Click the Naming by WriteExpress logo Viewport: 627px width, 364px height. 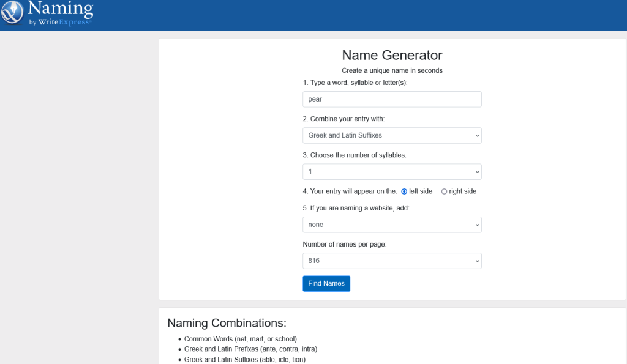[x=47, y=13]
